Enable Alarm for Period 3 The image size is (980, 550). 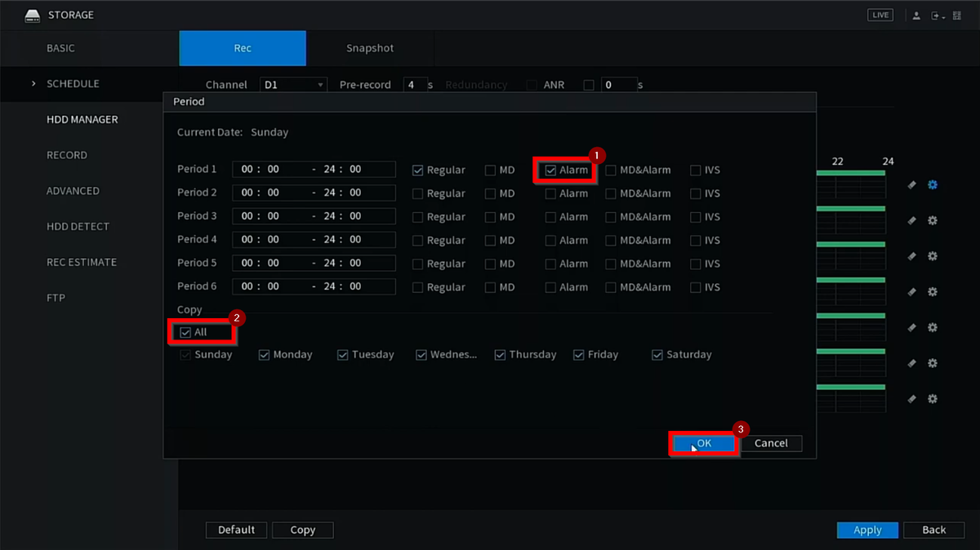[x=550, y=217]
